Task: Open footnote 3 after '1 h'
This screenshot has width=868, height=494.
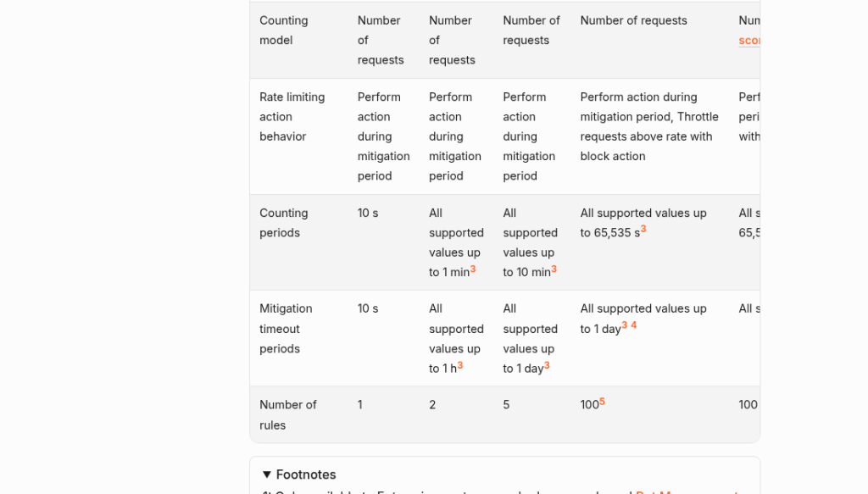Action: point(460,365)
